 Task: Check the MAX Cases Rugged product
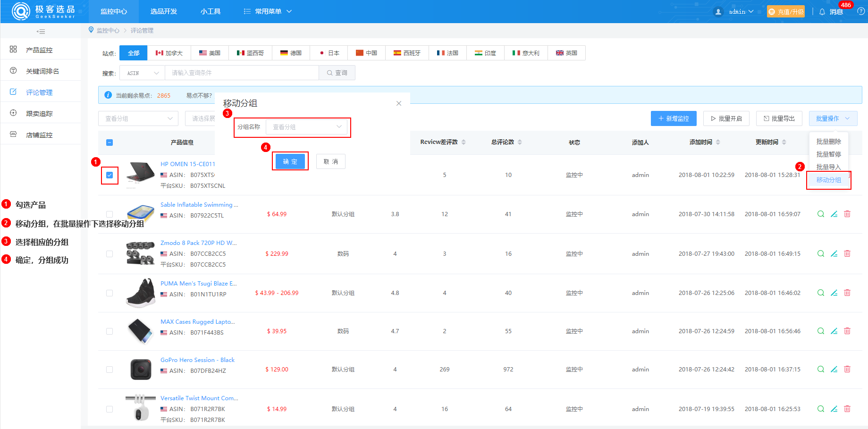[110, 331]
